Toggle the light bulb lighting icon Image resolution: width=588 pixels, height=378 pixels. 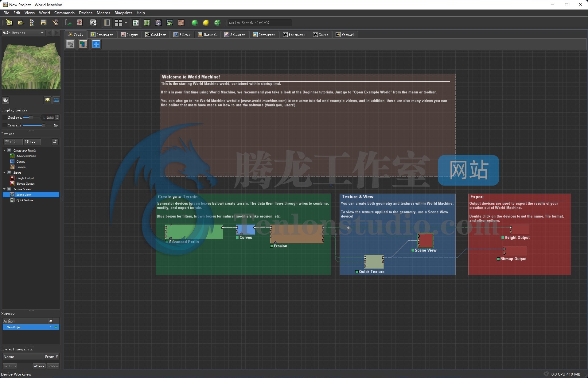[x=47, y=100]
